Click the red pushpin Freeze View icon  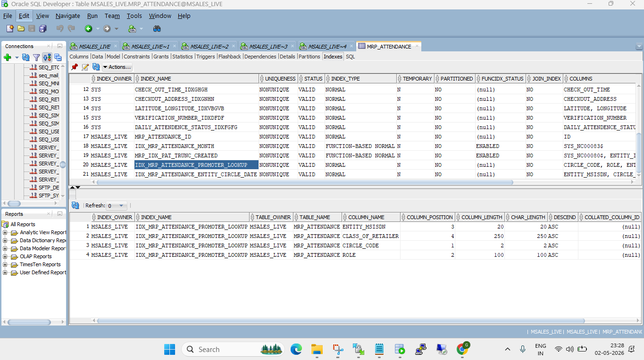click(75, 67)
